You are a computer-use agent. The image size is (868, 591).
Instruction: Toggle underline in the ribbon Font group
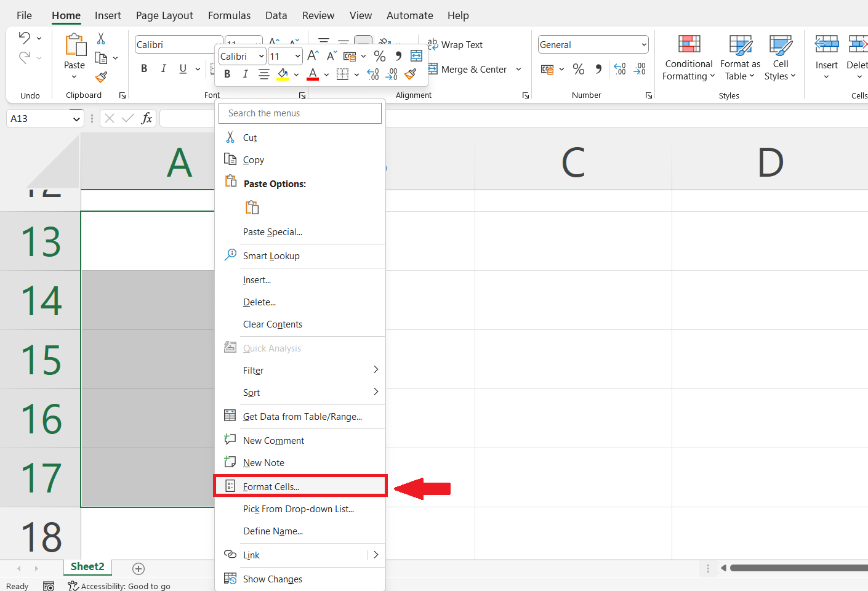coord(183,68)
